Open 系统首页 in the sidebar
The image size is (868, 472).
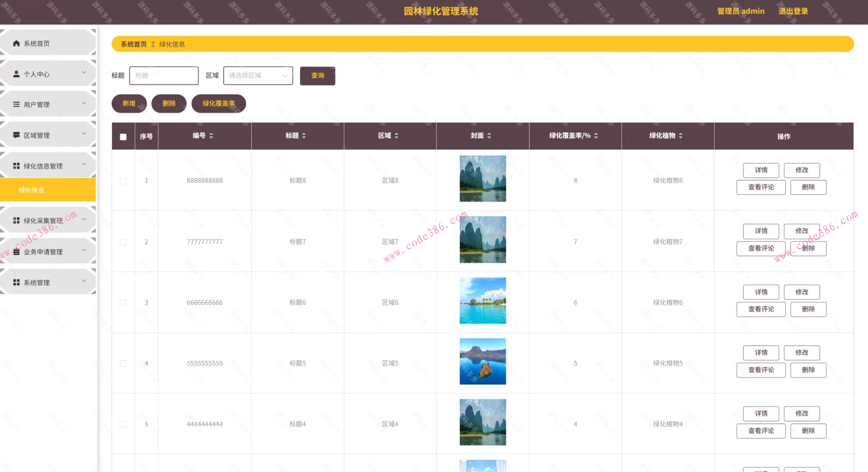pyautogui.click(x=48, y=43)
